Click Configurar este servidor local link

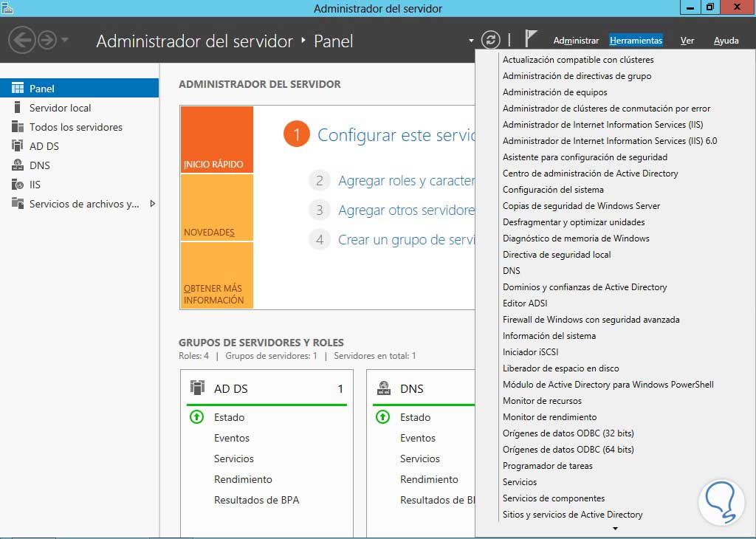click(396, 135)
